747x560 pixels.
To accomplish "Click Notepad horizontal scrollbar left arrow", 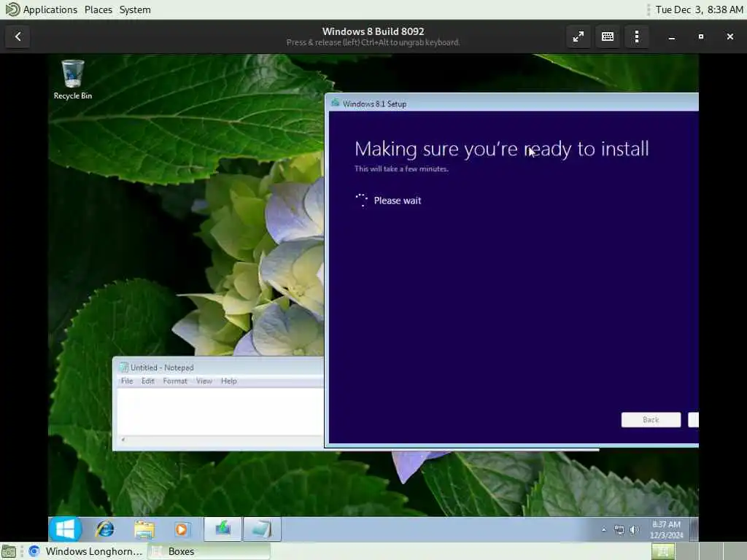I will (123, 440).
